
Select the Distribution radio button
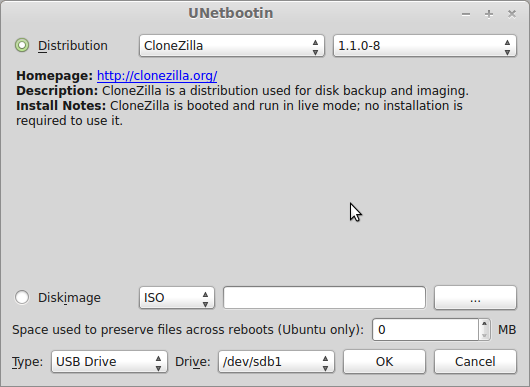pos(22,45)
